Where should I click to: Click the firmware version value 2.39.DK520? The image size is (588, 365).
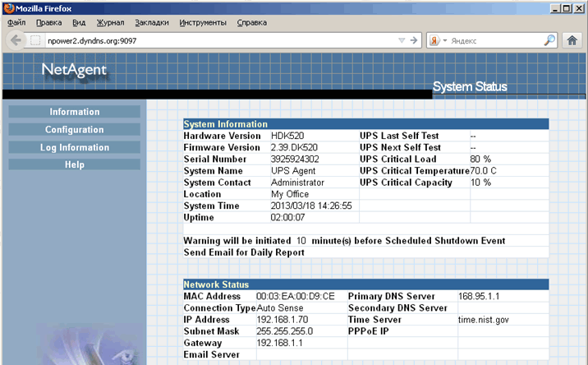pos(294,147)
